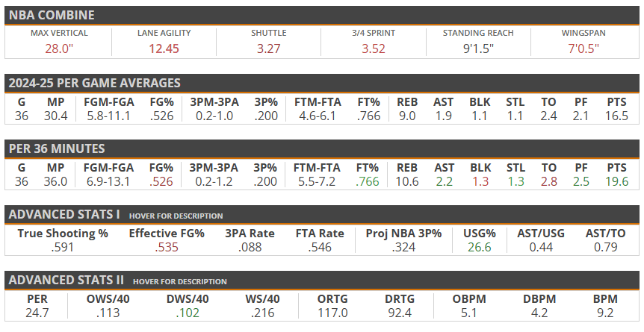Click the Proj NBA 3P% label
644x332 pixels.
403,234
